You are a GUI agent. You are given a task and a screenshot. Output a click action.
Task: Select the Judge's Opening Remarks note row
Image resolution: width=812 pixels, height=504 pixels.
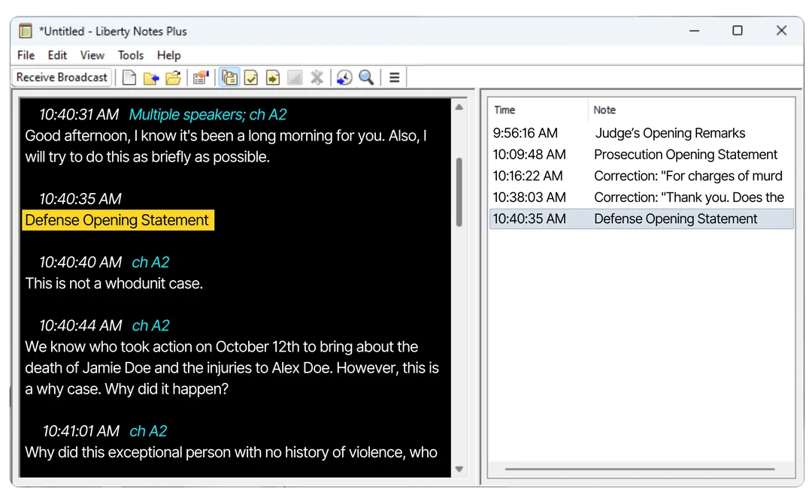pos(641,133)
